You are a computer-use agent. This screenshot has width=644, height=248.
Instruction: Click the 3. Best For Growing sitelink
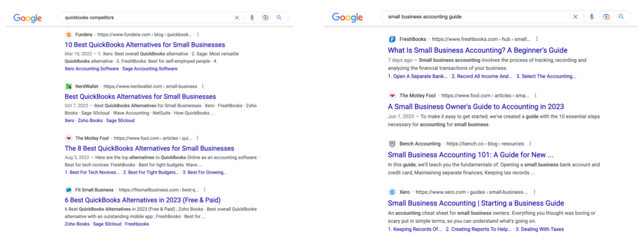(x=205, y=172)
